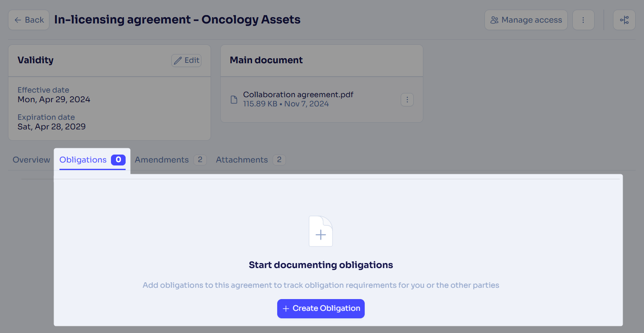Open options for Collaboration agreement.pdf

pos(407,100)
